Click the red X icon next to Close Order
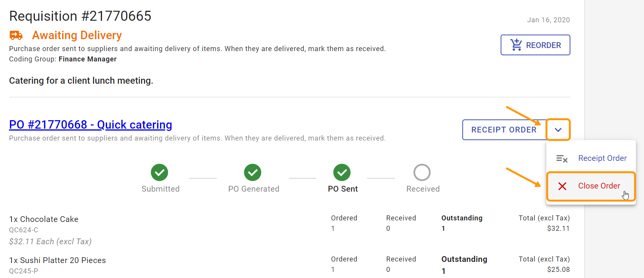The width and height of the screenshot is (644, 278). coord(562,186)
